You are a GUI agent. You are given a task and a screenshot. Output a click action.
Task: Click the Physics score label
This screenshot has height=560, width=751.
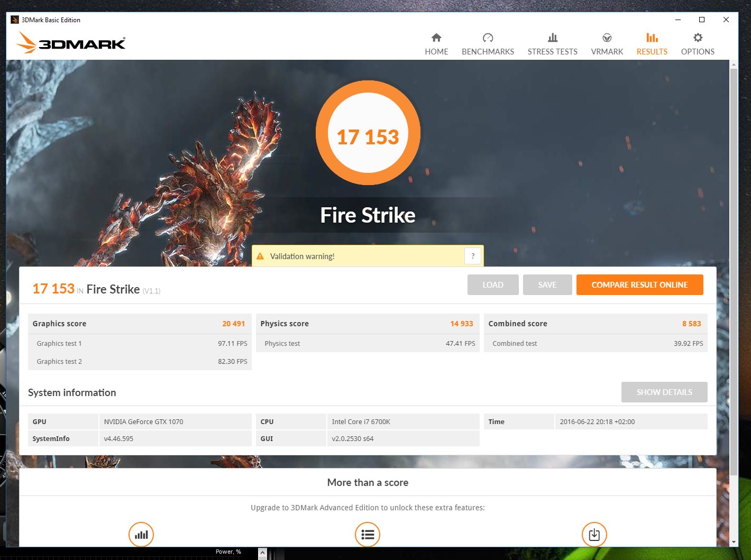coord(285,324)
